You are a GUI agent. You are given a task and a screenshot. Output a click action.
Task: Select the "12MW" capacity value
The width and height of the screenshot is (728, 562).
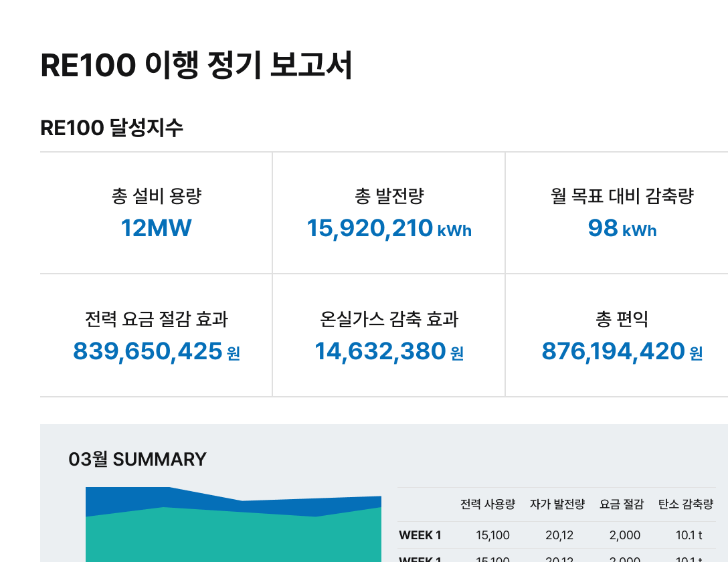(156, 228)
